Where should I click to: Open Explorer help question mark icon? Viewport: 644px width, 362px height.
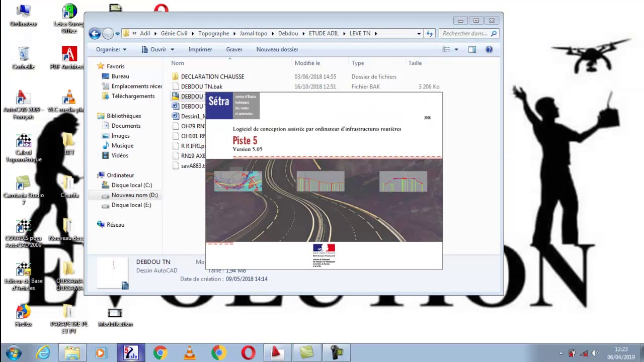pos(489,49)
